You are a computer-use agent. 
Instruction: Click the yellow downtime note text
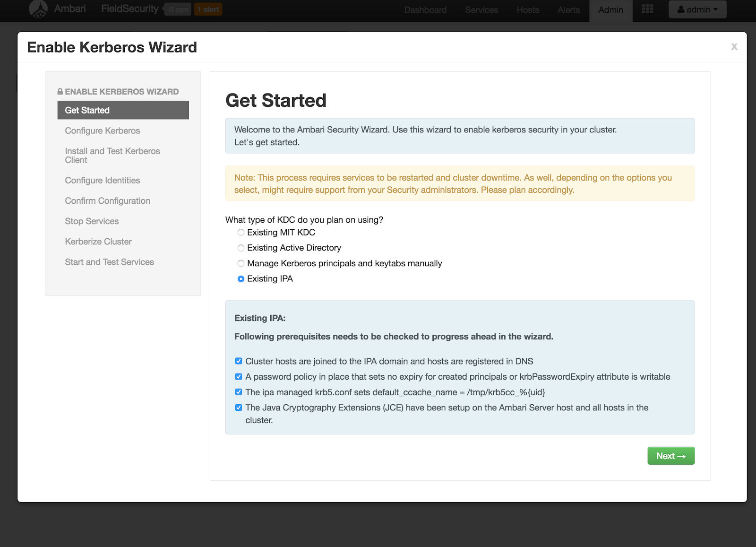pos(453,183)
